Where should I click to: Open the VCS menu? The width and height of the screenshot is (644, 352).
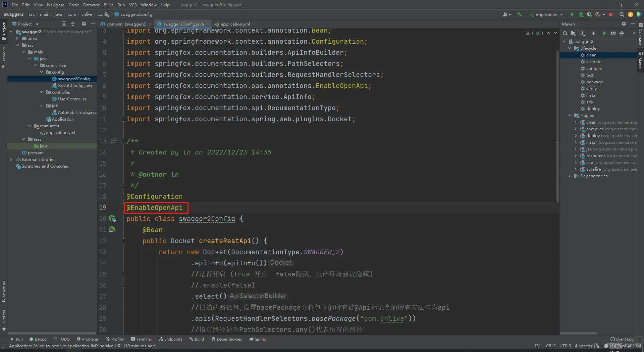point(133,5)
